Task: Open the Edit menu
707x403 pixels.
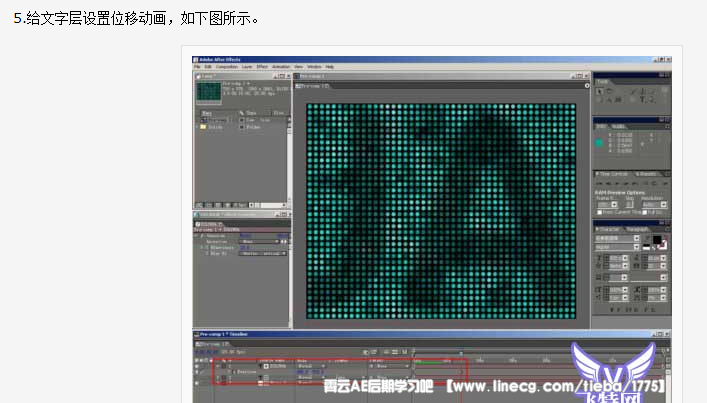Action: 208,67
